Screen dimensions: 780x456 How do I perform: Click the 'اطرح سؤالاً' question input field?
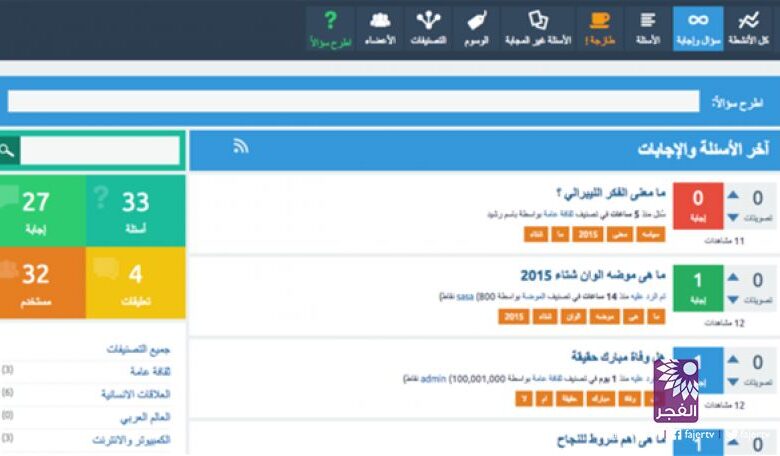pos(353,101)
